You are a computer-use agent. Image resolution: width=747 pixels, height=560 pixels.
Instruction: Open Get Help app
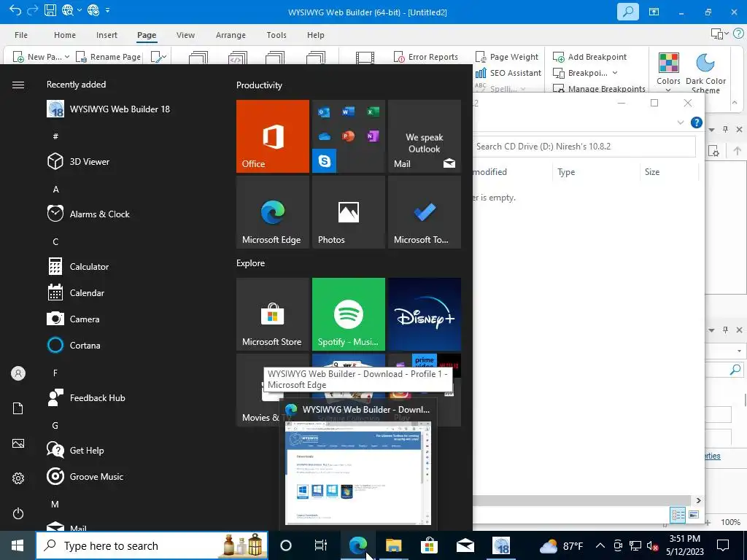pyautogui.click(x=75, y=450)
